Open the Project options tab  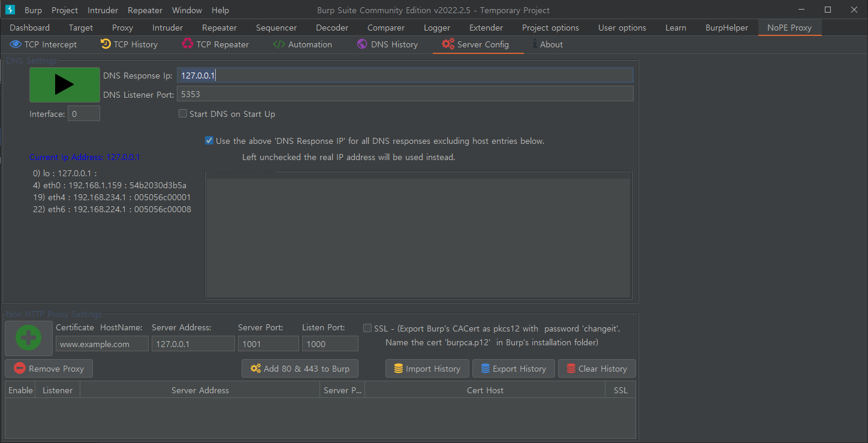tap(550, 28)
